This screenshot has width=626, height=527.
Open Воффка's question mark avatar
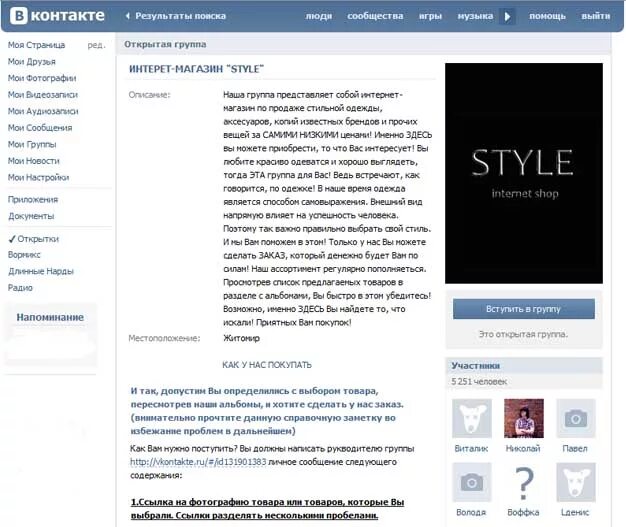(x=523, y=482)
